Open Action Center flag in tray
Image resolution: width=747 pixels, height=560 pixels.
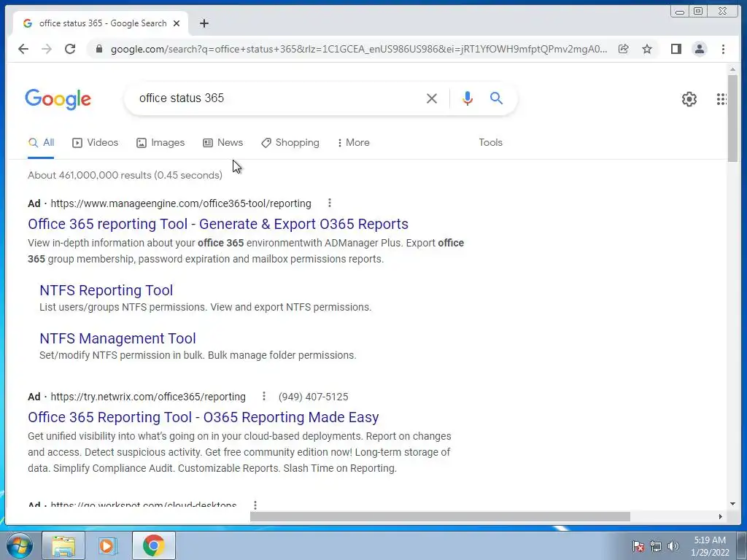(x=638, y=546)
